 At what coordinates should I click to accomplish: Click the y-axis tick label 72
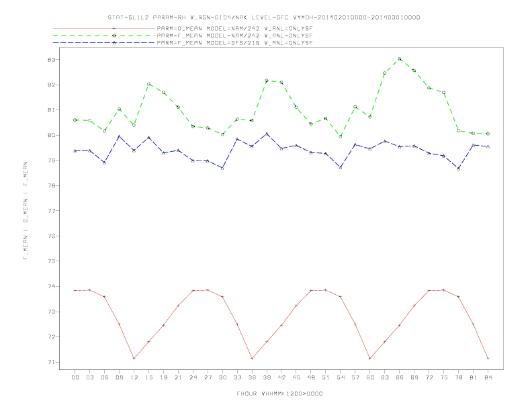tap(52, 337)
